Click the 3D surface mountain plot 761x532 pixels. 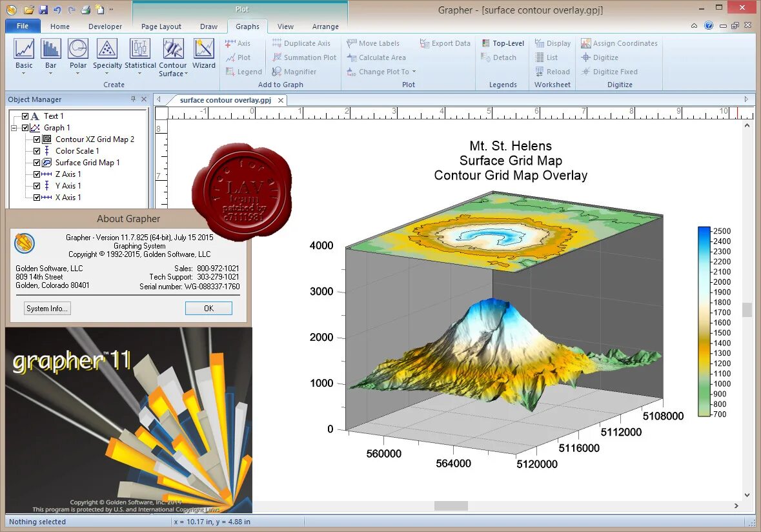[505, 354]
